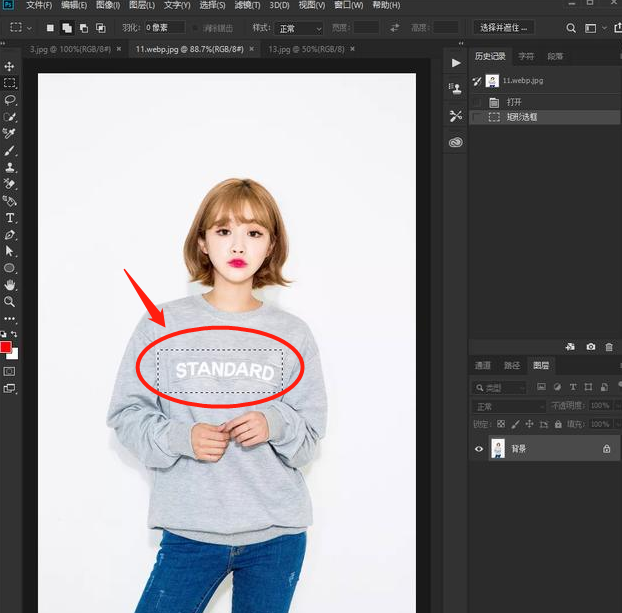The image size is (622, 613).
Task: Select the Zoom tool in left toolbar
Action: coord(10,302)
